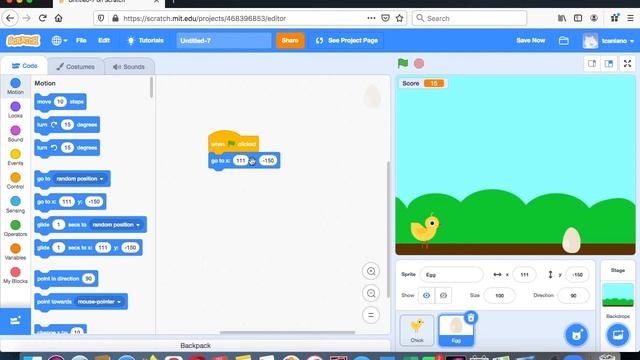
Task: Open the language globe menu
Action: pos(60,40)
